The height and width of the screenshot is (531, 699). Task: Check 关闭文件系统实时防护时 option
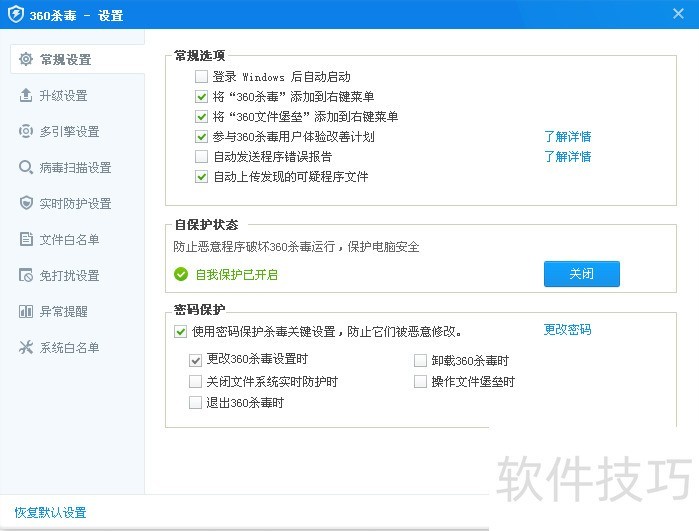click(x=195, y=382)
